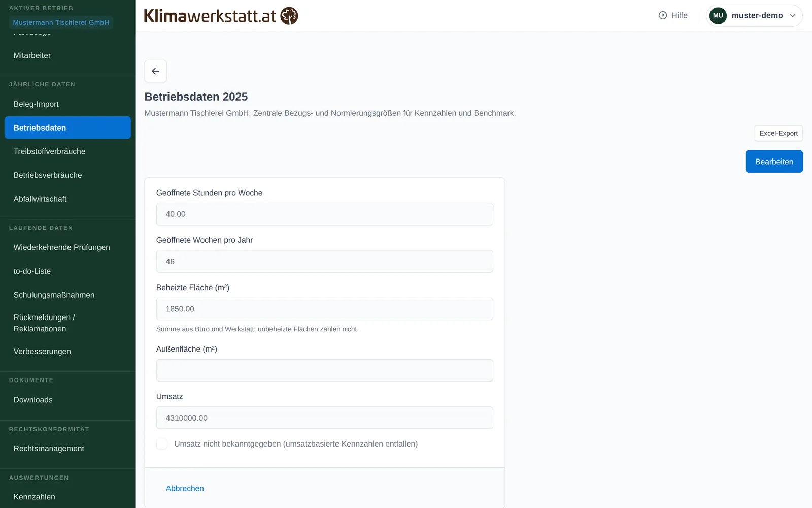Screen dimensions: 812x508
Task: Click the Mustermann Tischlerei GmbH active company badge
Action: 61,22
